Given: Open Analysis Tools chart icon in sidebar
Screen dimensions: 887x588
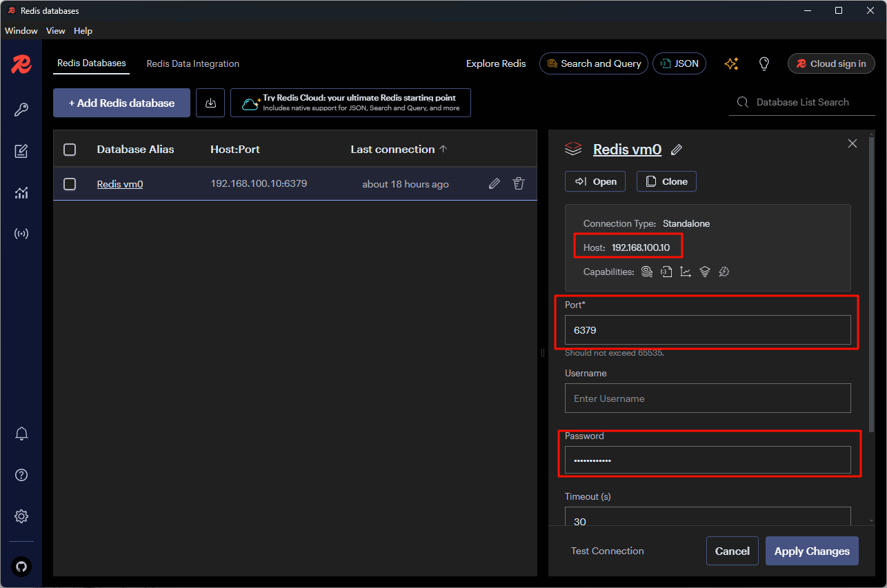Looking at the screenshot, I should pos(21,192).
